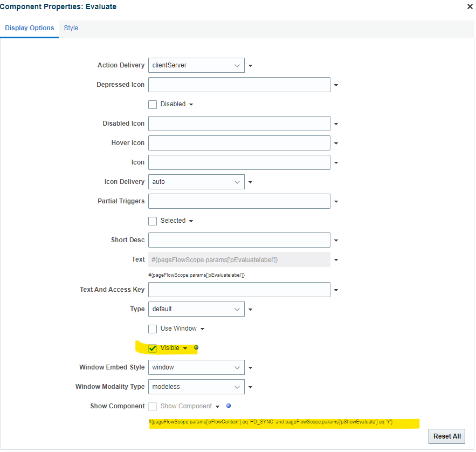Open the property menu icon beside Depressed Icon
The width and height of the screenshot is (476, 452).
point(336,85)
